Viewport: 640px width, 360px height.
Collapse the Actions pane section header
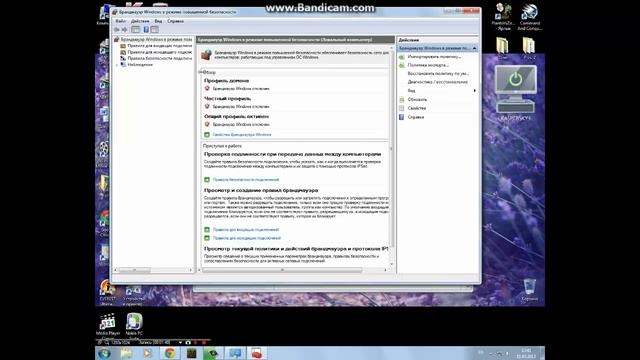point(474,48)
